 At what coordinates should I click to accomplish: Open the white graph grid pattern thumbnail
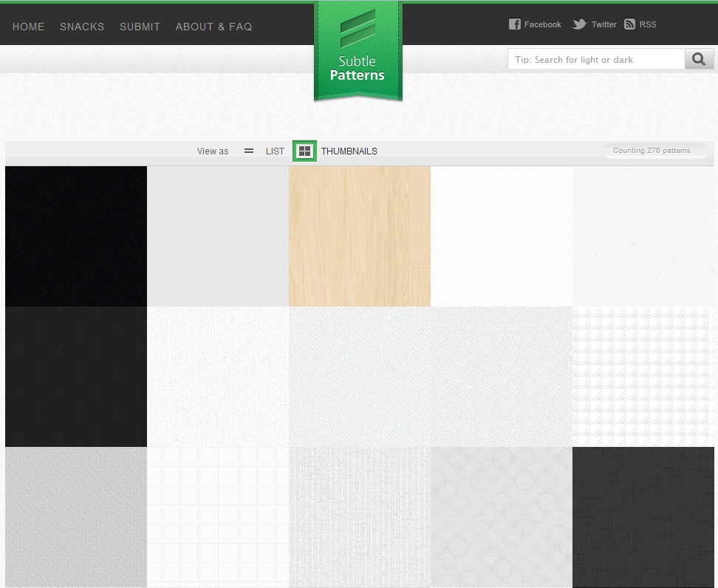(x=218, y=517)
